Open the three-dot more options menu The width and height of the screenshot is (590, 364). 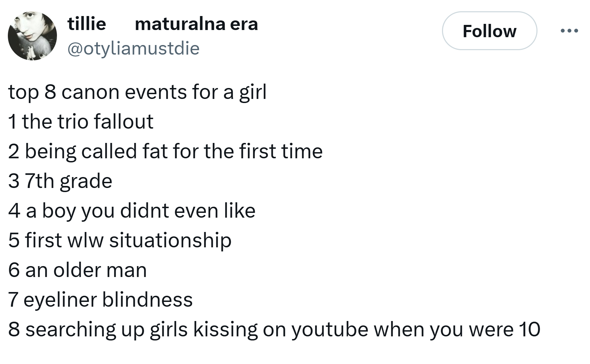click(569, 31)
